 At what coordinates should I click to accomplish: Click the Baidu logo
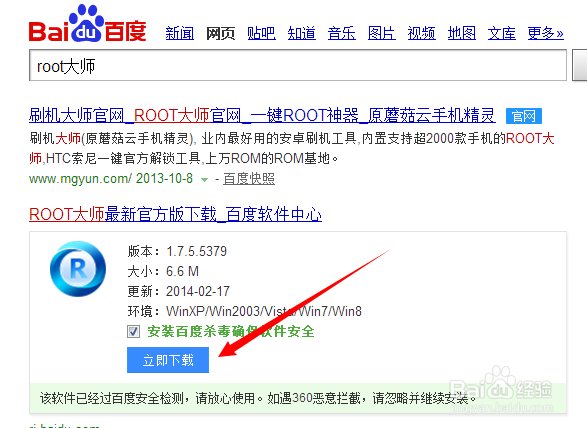[x=87, y=23]
